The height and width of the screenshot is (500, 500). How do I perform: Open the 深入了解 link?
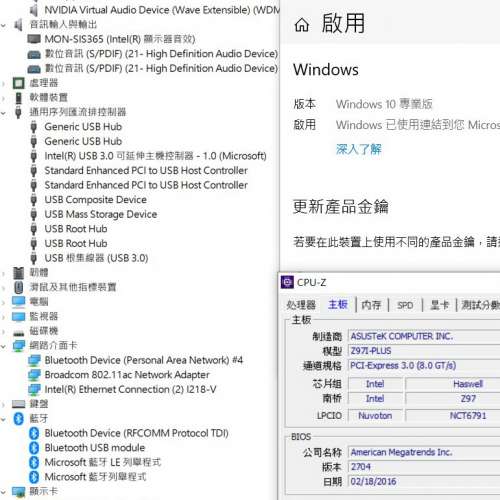[358, 149]
